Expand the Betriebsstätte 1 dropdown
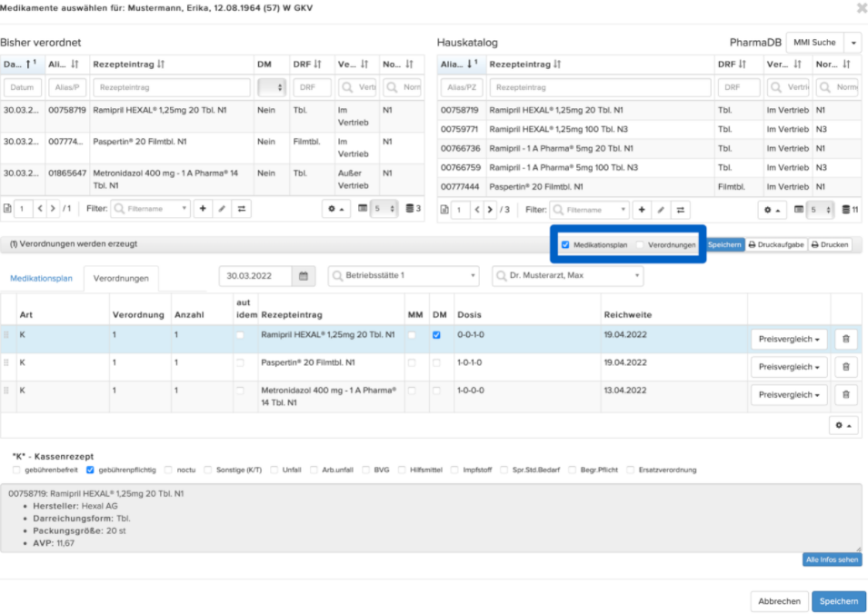The width and height of the screenshot is (868, 614). point(404,275)
